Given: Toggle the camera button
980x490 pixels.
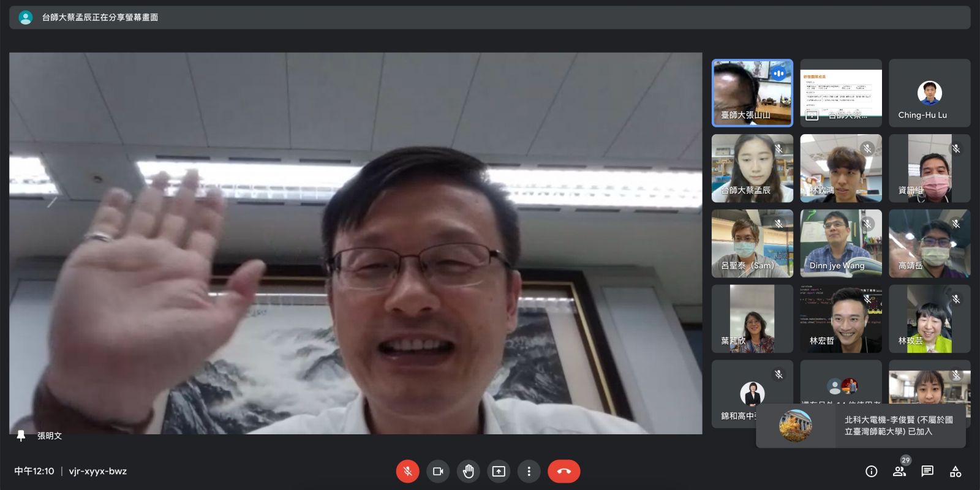Looking at the screenshot, I should (x=438, y=471).
